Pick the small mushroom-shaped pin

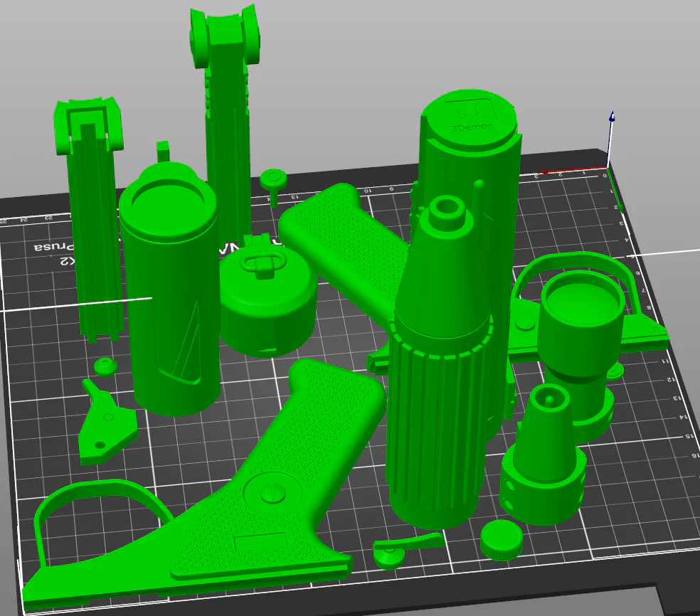click(x=273, y=184)
